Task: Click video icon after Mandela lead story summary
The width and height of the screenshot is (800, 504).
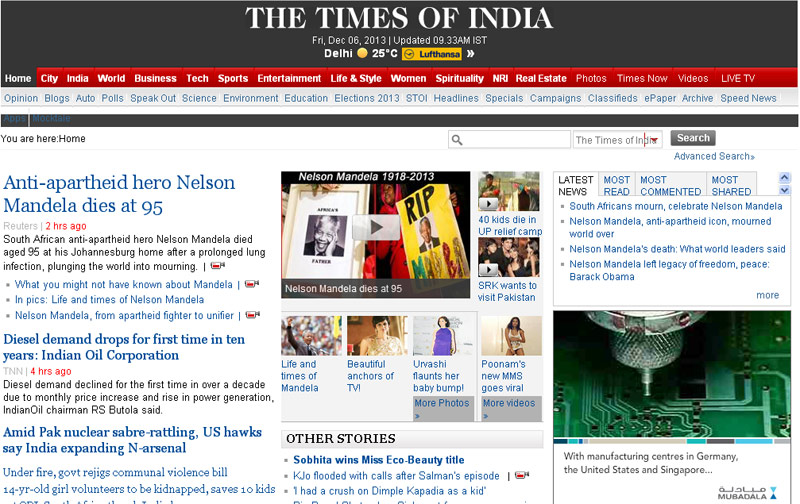Action: (x=218, y=266)
